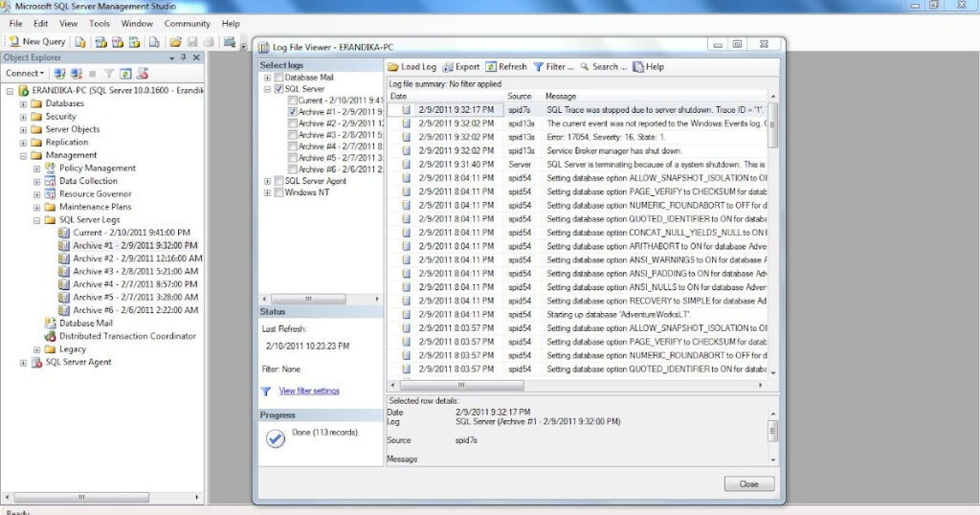
Task: Open the Tools menu
Action: point(99,23)
